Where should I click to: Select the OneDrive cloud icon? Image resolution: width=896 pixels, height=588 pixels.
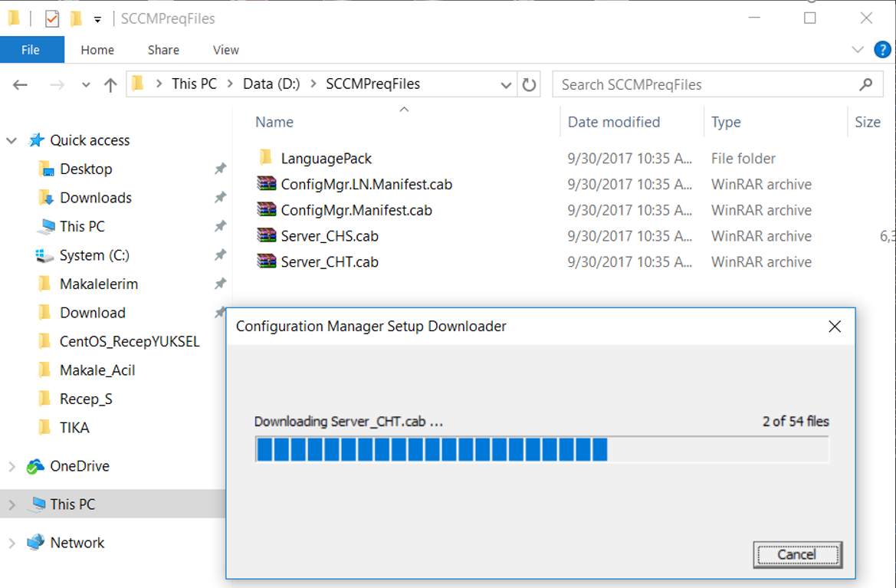pos(35,466)
